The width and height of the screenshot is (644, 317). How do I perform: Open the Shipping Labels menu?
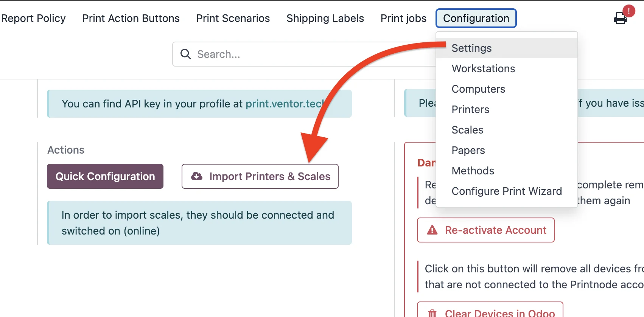point(325,18)
